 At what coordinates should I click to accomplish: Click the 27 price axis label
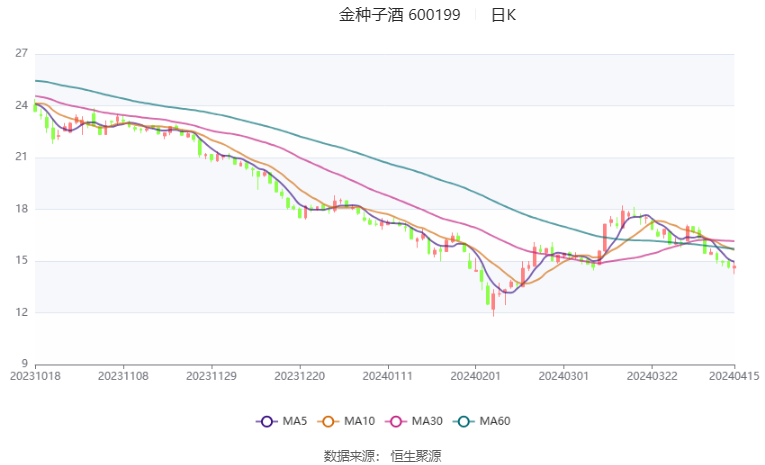pos(21,53)
